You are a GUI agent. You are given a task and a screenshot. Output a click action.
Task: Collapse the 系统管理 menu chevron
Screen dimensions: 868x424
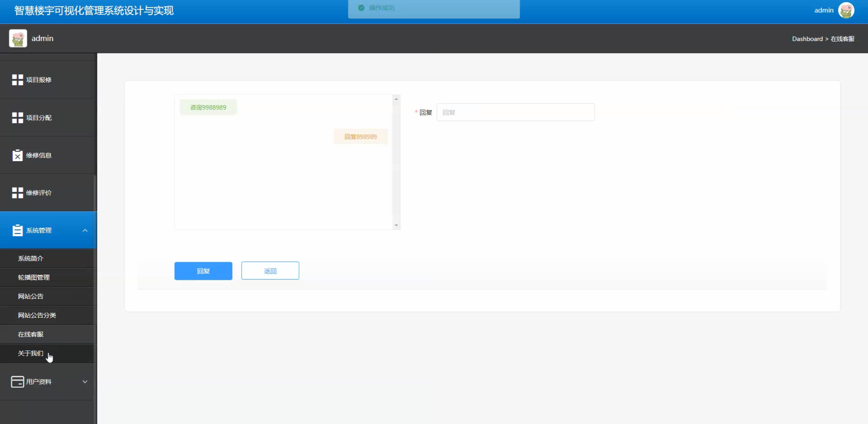click(x=85, y=230)
